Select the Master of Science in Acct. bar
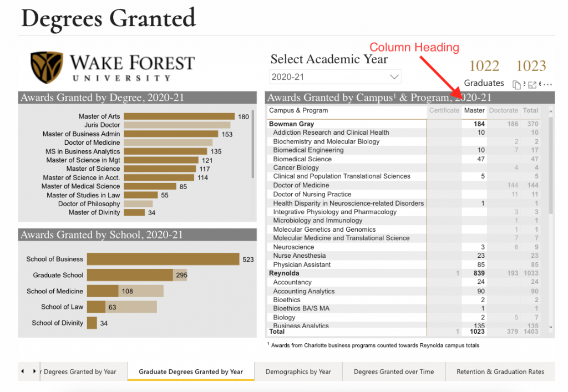 coord(159,177)
